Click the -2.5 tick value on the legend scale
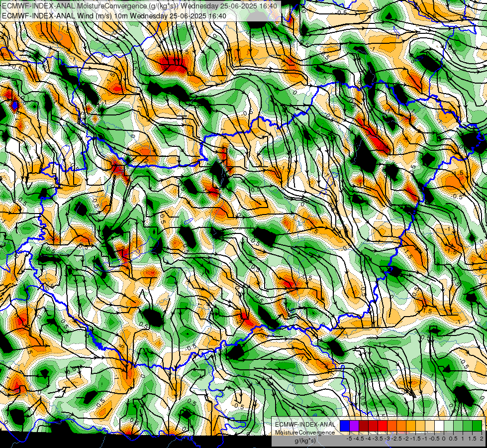487x448 pixels. (396, 439)
